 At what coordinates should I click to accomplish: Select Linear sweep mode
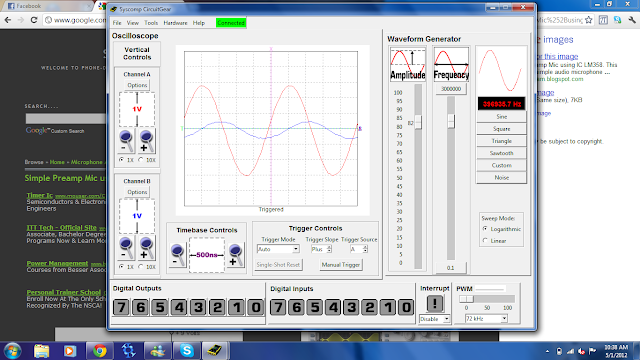pos(485,241)
